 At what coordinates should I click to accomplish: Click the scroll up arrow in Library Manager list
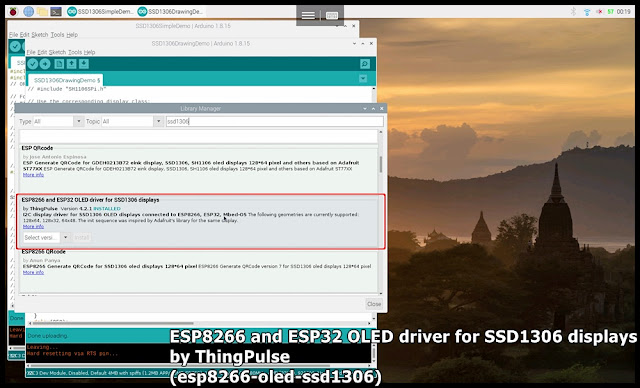pos(381,132)
